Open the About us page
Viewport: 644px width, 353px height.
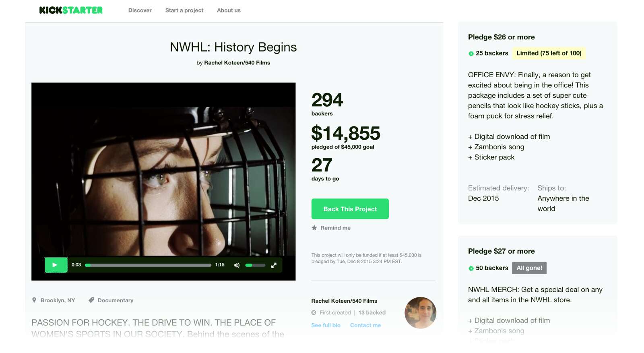[x=229, y=10]
